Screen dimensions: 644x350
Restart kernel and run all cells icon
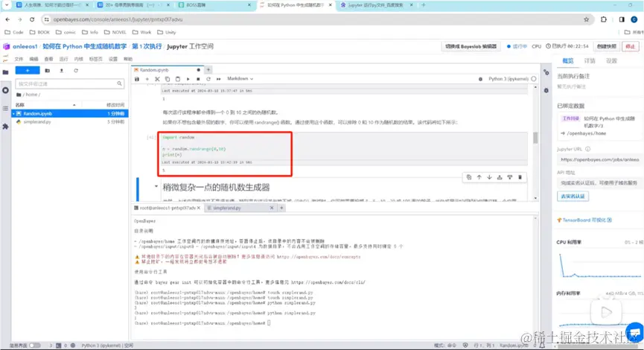pos(218,79)
